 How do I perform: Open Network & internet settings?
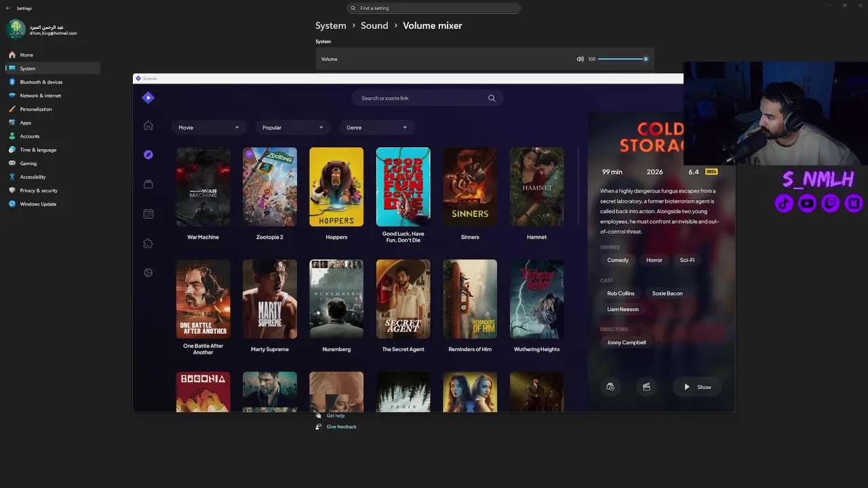tap(53, 96)
